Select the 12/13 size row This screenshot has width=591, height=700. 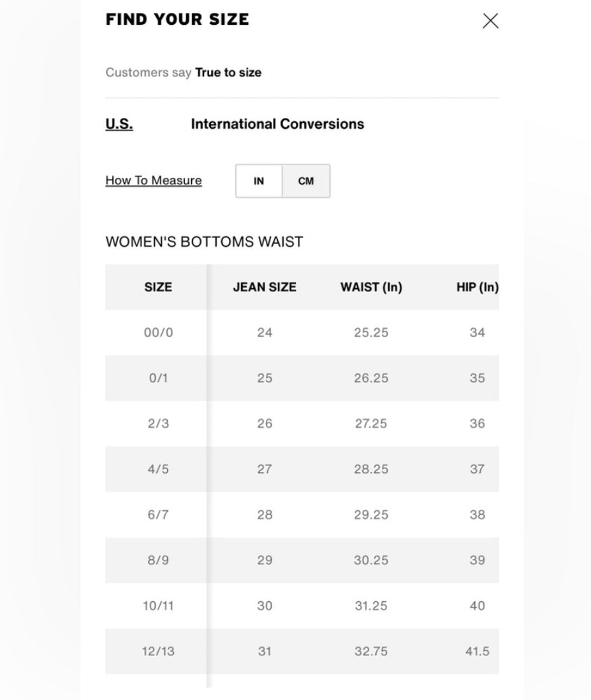[x=302, y=651]
